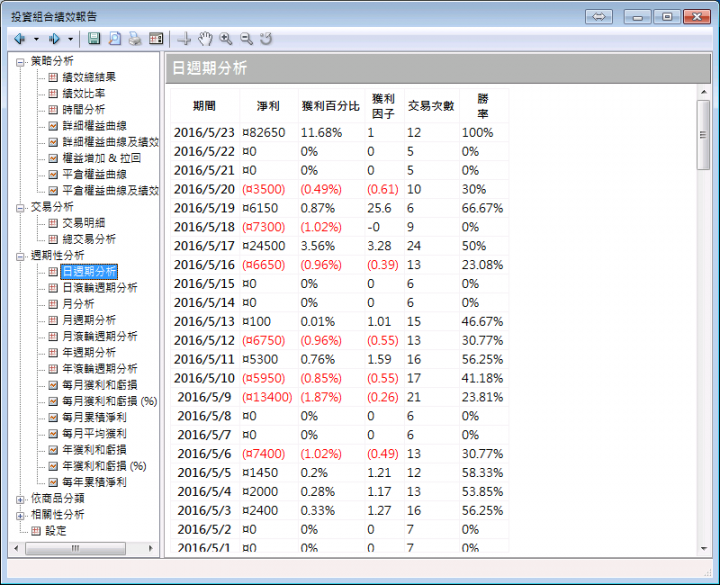720x585 pixels.
Task: Select 績效比率 in the tree
Action: 84,93
